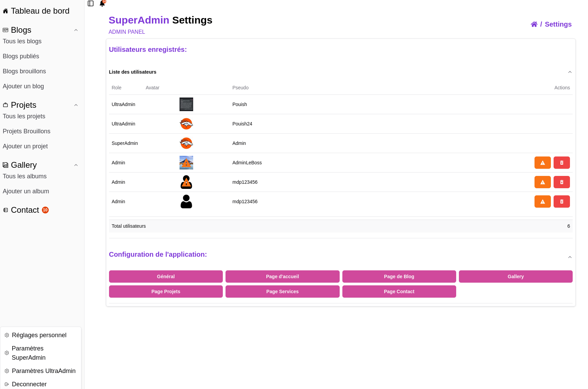
Task: Delete user AdminLeBoss with red trash button
Action: click(561, 163)
